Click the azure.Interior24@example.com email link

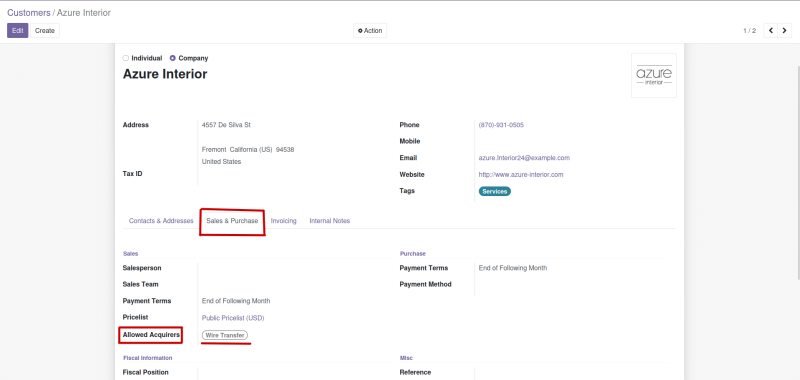(524, 158)
